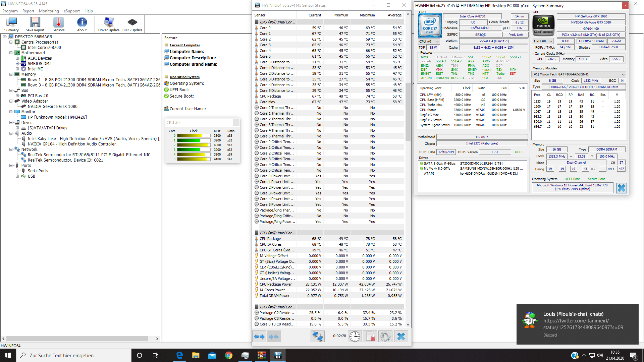Expand the USB tree node
Viewport: 644px width, 362px height.
[x=17, y=176]
